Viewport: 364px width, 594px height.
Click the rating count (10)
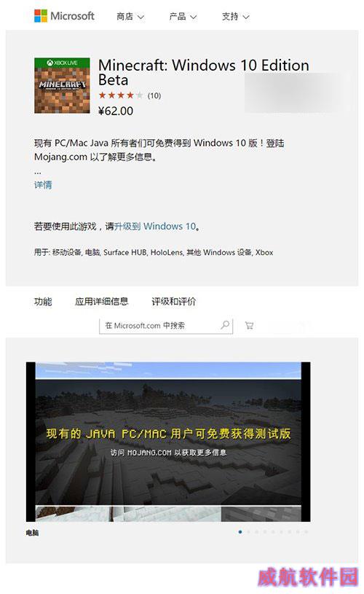pos(154,95)
